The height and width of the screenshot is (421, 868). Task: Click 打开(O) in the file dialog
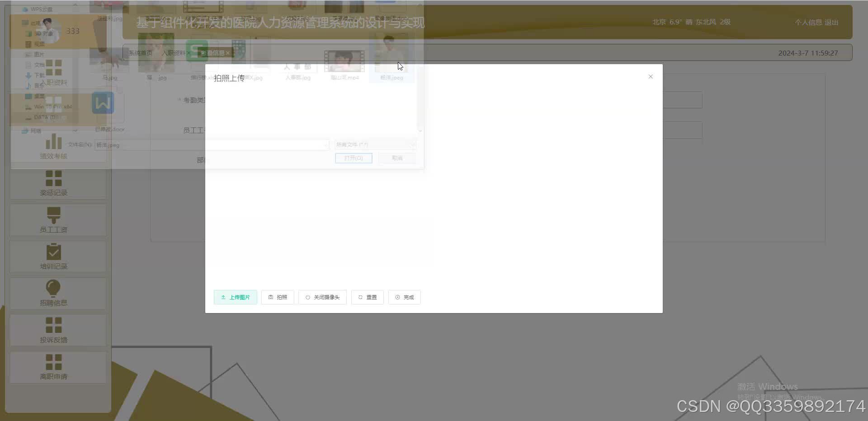pos(354,158)
